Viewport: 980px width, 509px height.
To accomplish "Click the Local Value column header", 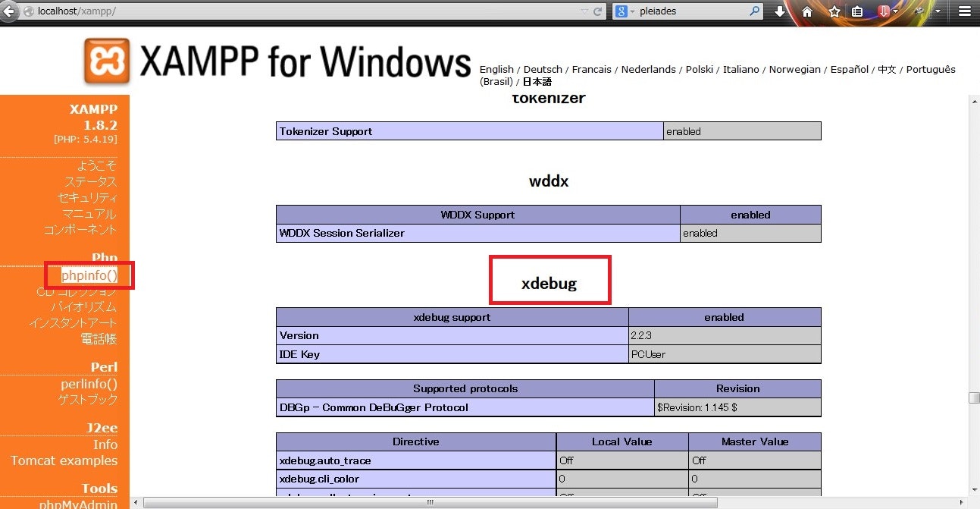I will pyautogui.click(x=622, y=441).
